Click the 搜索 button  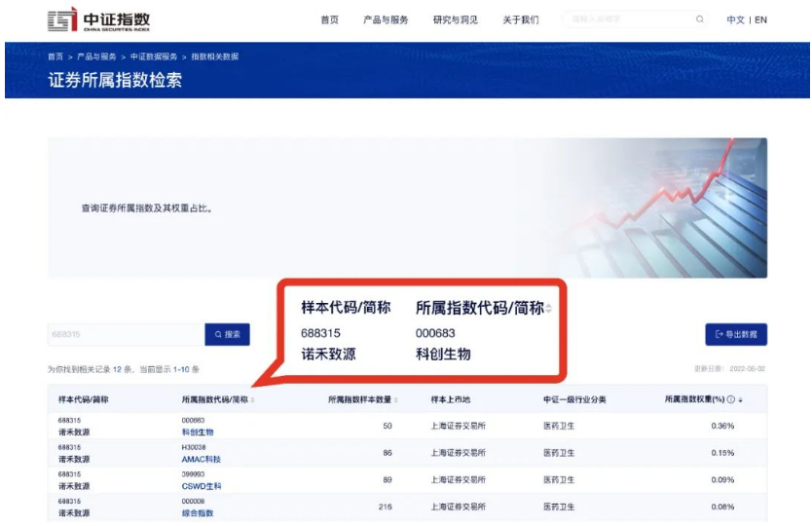click(x=227, y=334)
